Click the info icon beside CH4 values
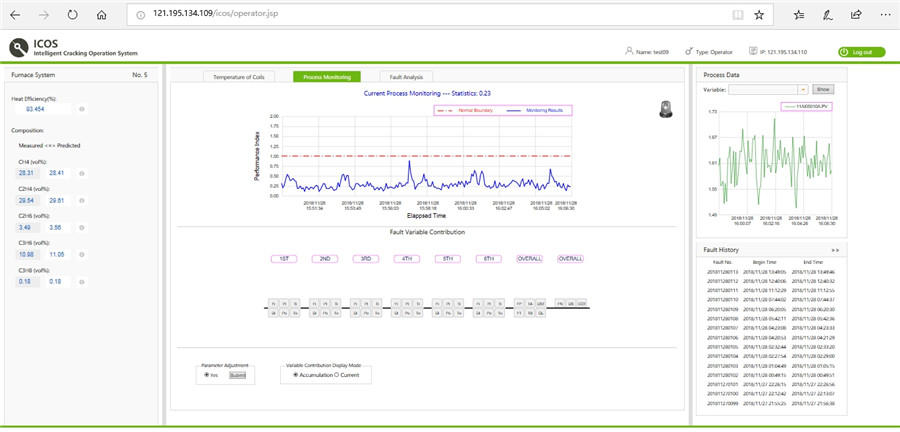 click(82, 172)
